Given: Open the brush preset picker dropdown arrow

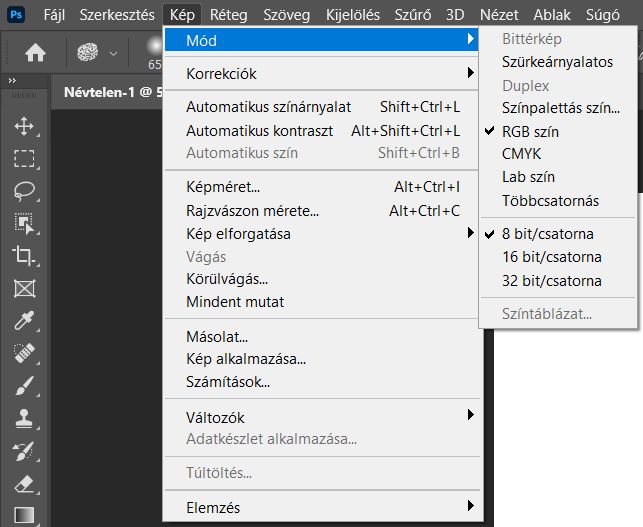Looking at the screenshot, I should point(113,53).
